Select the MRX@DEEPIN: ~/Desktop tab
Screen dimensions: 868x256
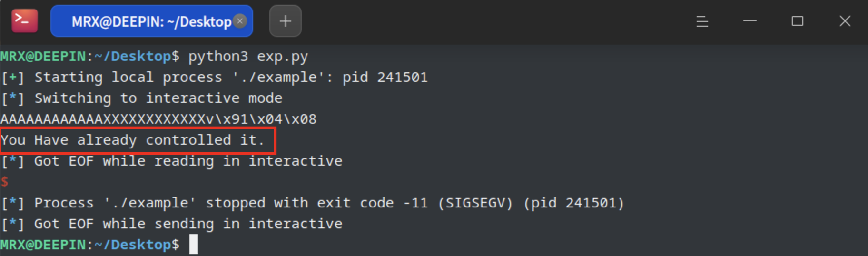pos(151,21)
